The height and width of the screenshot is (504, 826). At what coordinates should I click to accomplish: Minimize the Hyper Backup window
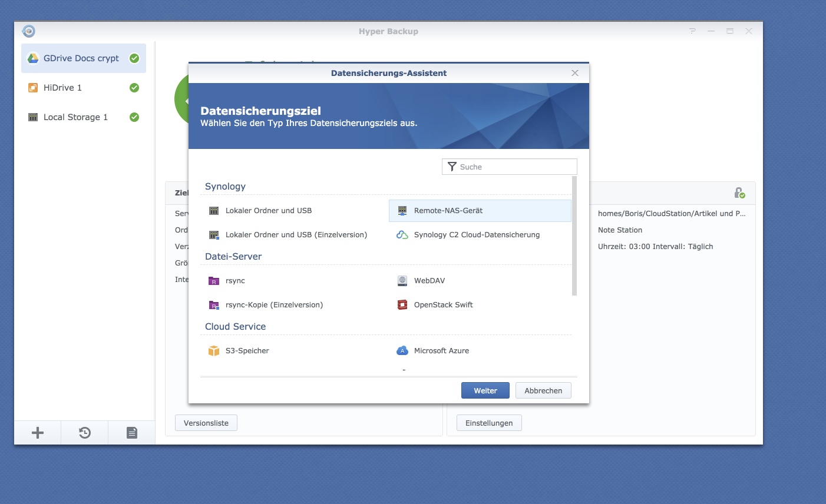pyautogui.click(x=711, y=31)
